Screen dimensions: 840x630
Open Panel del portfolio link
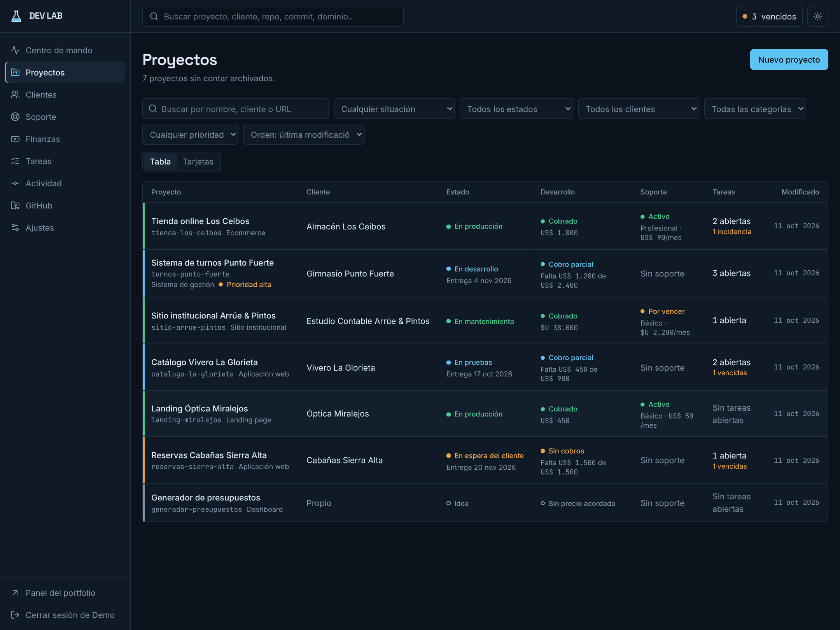65,593
